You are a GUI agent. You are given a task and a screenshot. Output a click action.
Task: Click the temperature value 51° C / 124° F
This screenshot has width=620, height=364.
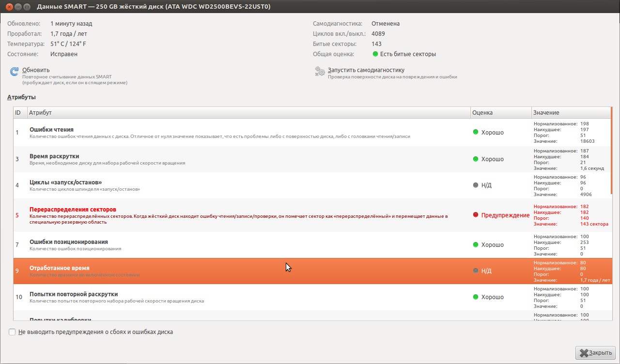(x=68, y=44)
